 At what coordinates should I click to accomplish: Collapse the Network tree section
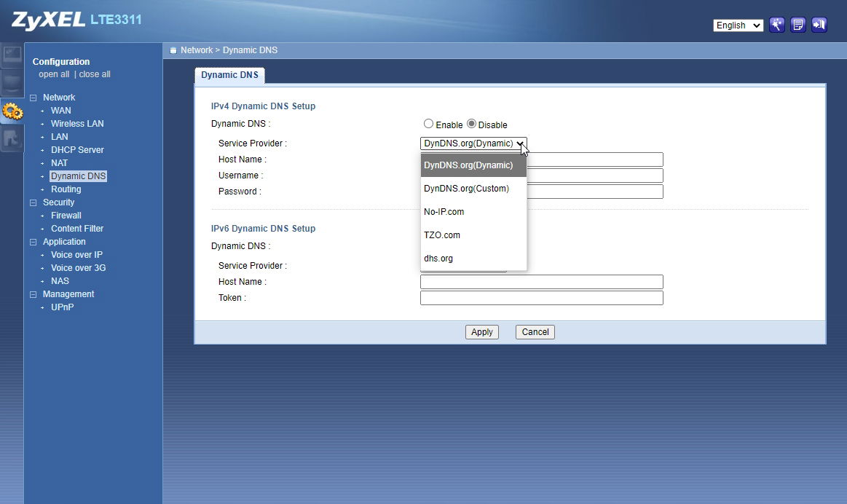(34, 98)
